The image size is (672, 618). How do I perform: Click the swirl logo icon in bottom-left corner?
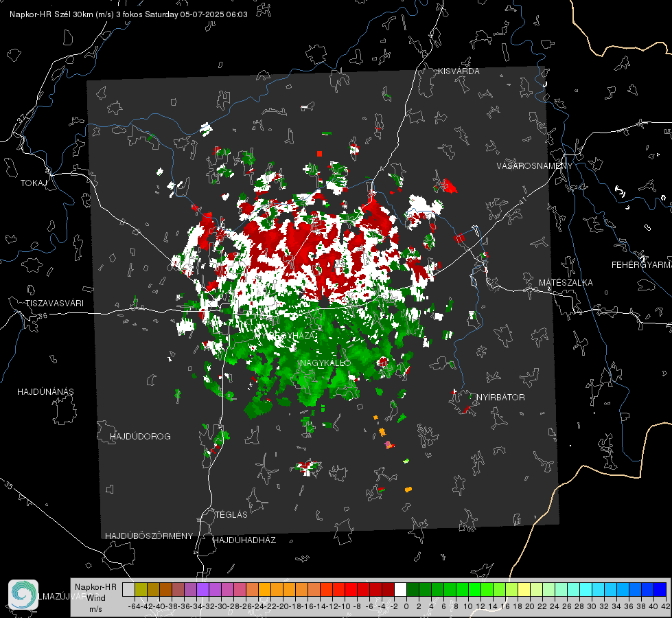point(23,595)
